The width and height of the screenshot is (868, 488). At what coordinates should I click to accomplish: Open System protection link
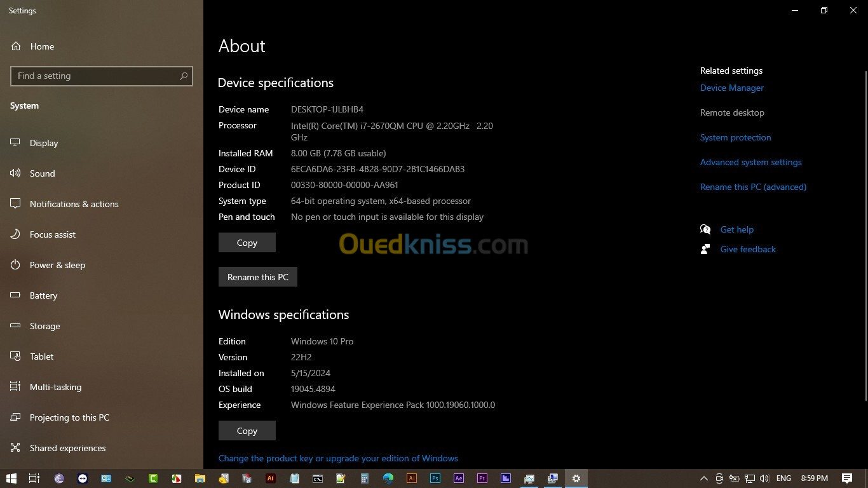click(x=735, y=137)
